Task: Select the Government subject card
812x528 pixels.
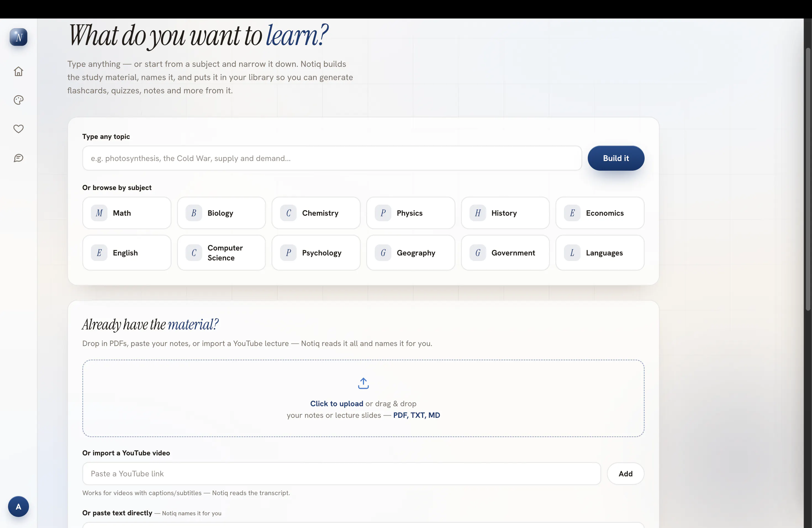Action: [x=505, y=253]
